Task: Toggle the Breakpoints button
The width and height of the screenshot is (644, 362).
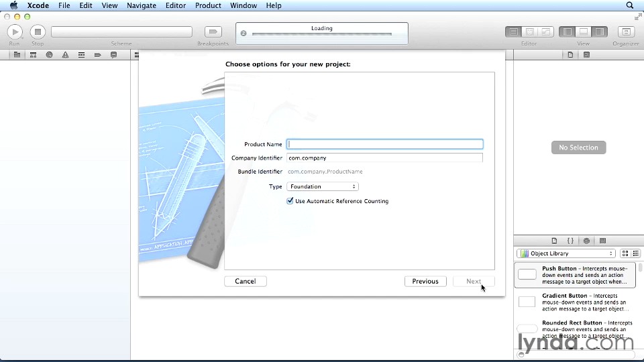Action: 213,32
